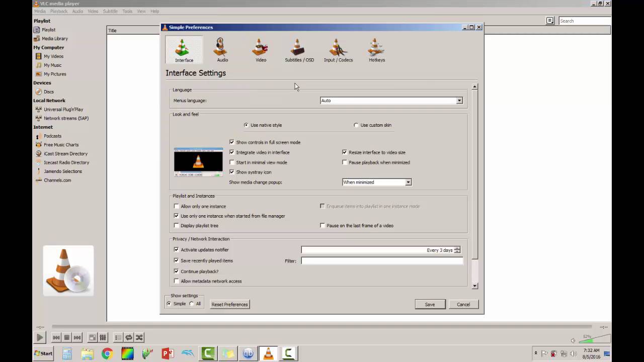Show extended settings button

pyautogui.click(x=103, y=338)
